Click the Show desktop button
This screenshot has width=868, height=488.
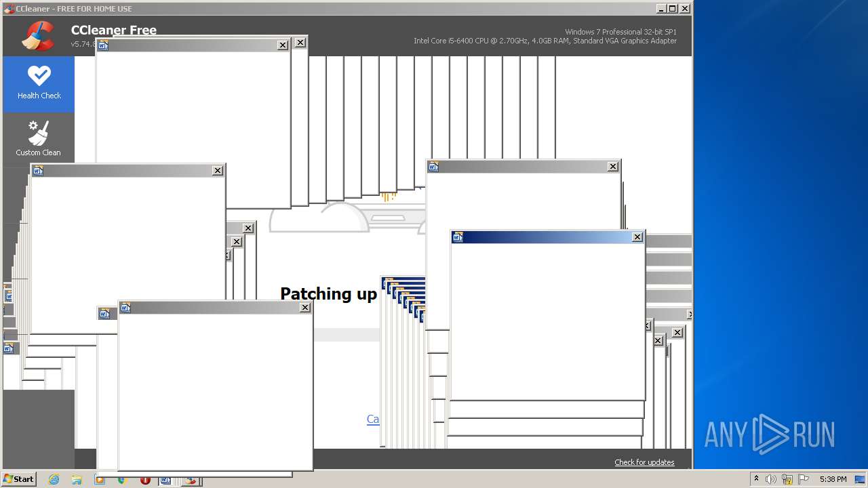[861, 479]
